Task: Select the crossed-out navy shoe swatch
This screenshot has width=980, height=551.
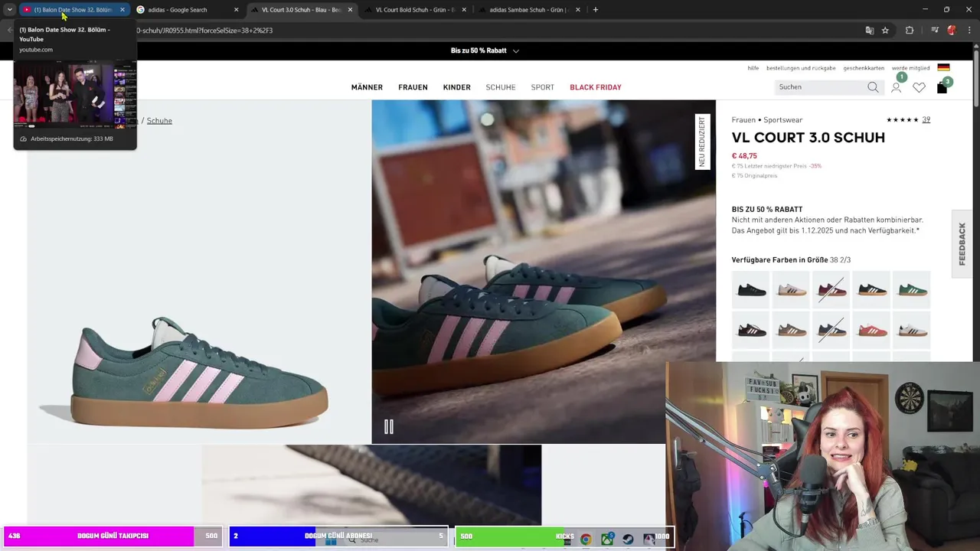Action: [x=831, y=330]
